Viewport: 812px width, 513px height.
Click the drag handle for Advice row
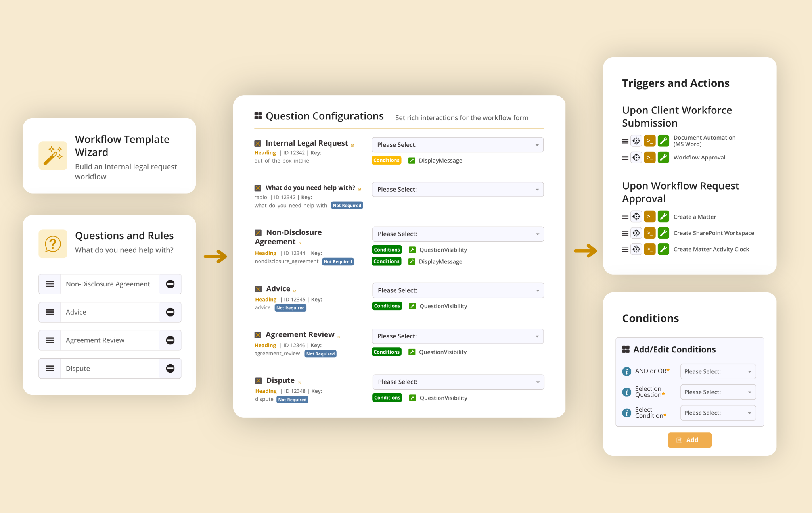point(50,312)
